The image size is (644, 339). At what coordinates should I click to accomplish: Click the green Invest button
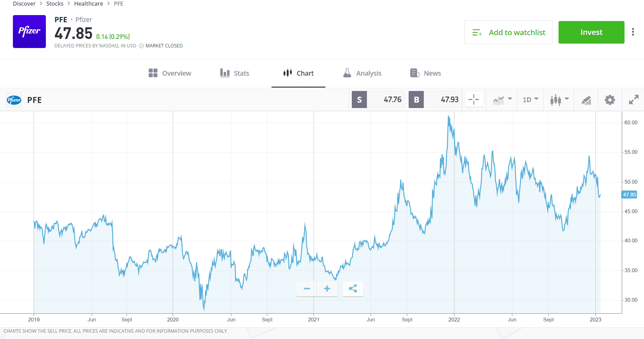591,32
